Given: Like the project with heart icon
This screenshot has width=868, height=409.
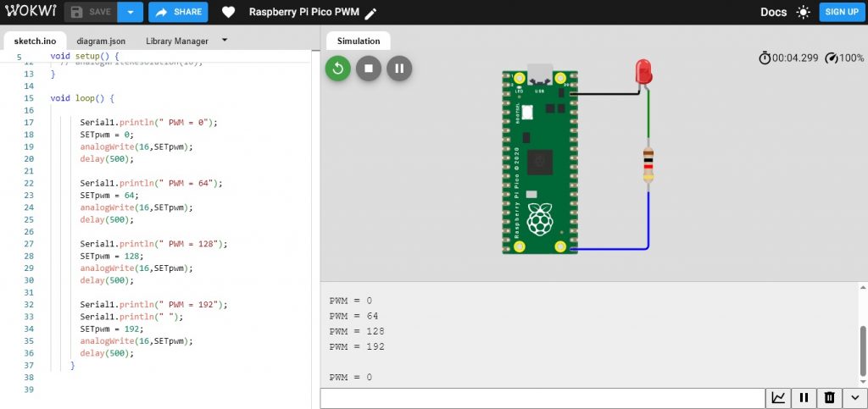Looking at the screenshot, I should (228, 12).
